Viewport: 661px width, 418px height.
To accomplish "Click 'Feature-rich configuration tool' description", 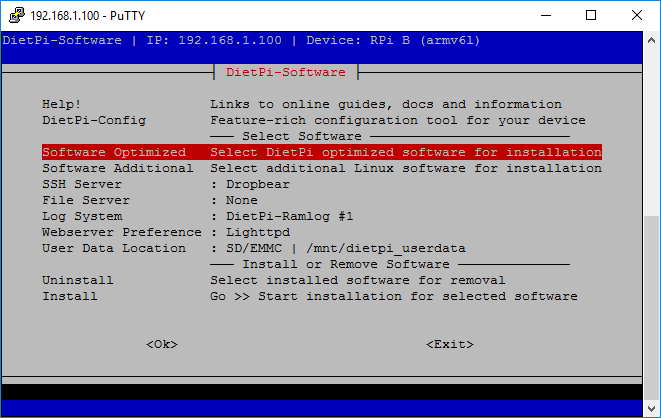I will (x=398, y=120).
